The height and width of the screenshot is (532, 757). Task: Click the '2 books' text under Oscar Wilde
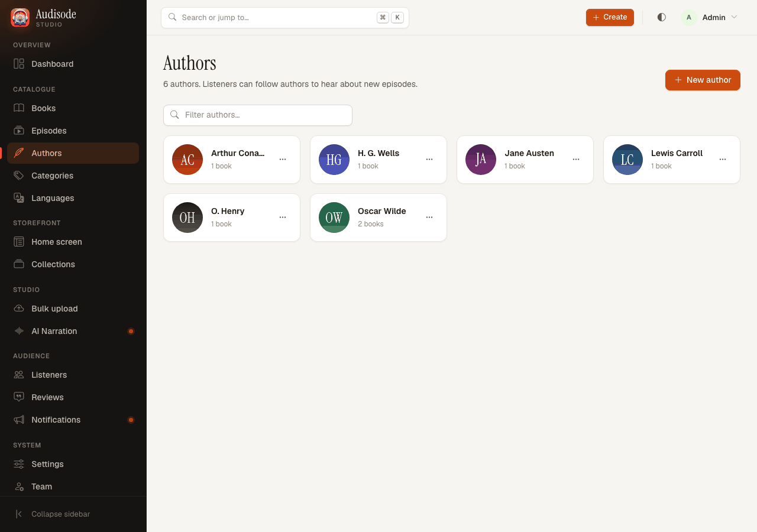tap(371, 224)
